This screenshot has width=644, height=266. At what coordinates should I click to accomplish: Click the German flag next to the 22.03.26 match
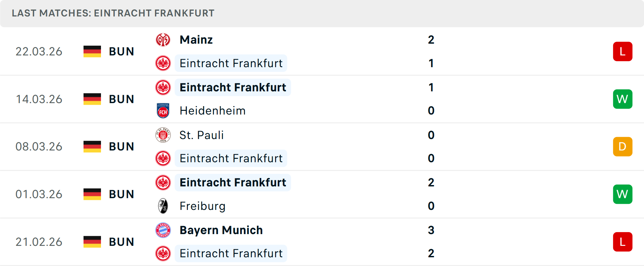click(x=92, y=51)
